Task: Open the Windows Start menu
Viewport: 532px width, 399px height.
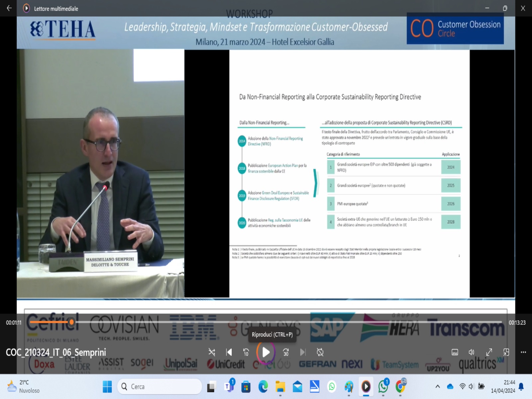Action: pyautogui.click(x=107, y=387)
